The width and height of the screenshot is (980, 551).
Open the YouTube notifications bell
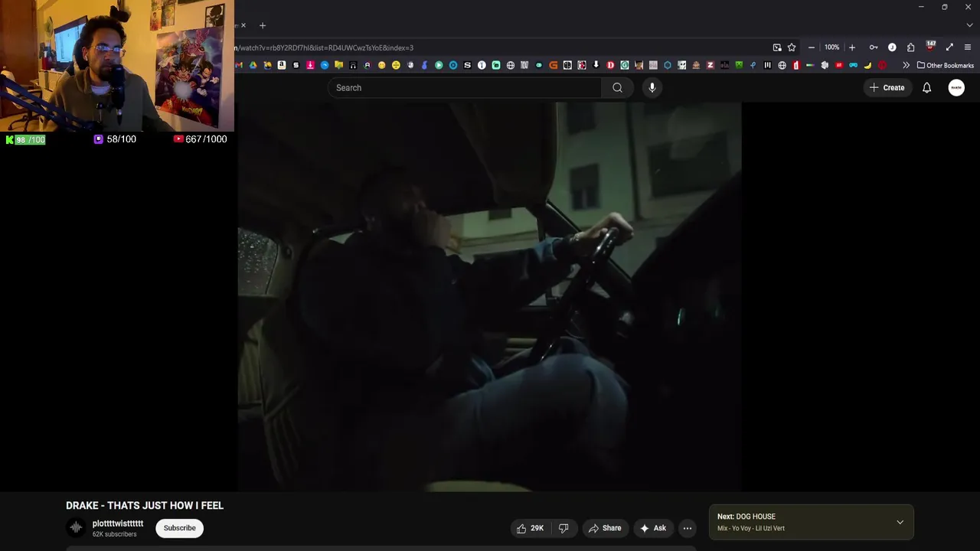click(926, 87)
